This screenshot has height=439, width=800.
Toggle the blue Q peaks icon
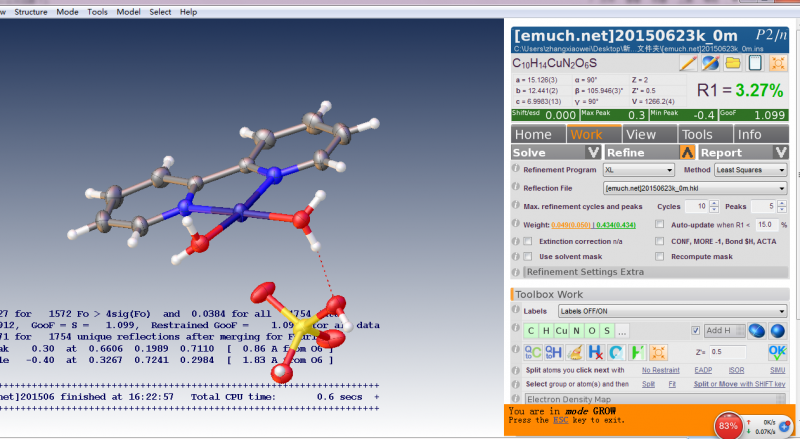pos(616,352)
